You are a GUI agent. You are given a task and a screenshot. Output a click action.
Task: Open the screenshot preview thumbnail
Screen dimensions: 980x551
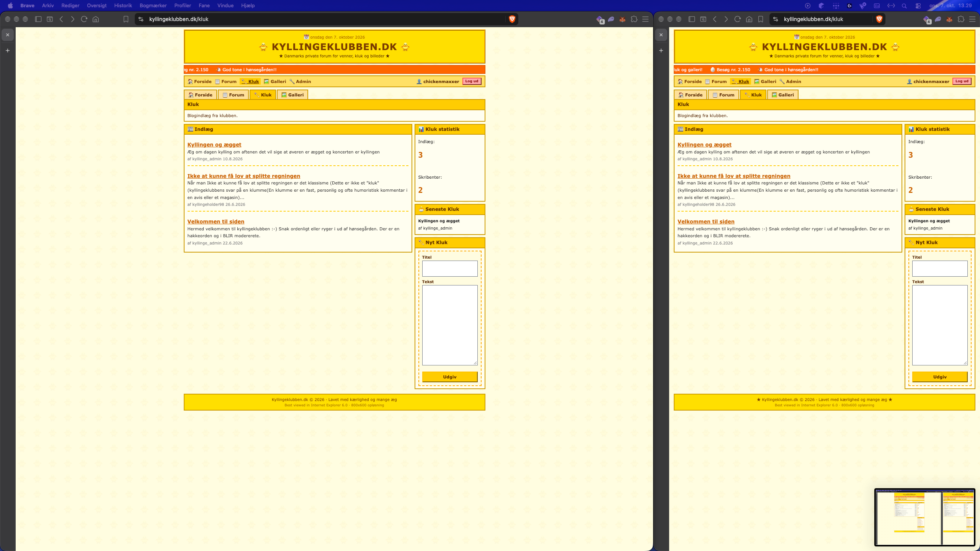924,517
